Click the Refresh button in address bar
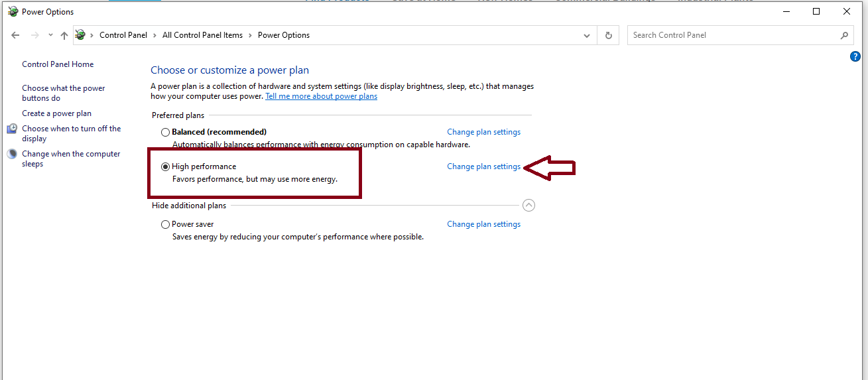 tap(608, 36)
